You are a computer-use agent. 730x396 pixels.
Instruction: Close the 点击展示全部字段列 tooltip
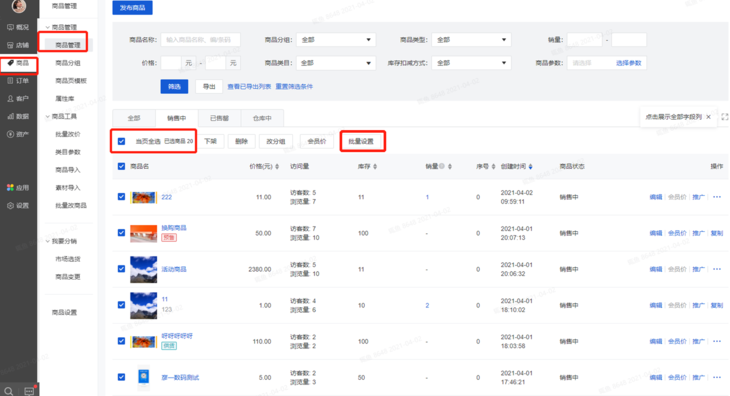click(708, 117)
